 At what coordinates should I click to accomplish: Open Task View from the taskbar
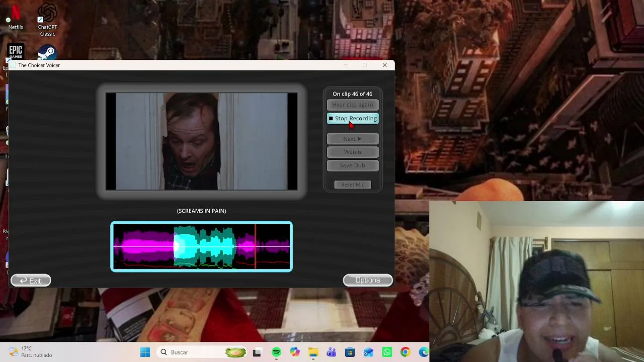tap(257, 352)
